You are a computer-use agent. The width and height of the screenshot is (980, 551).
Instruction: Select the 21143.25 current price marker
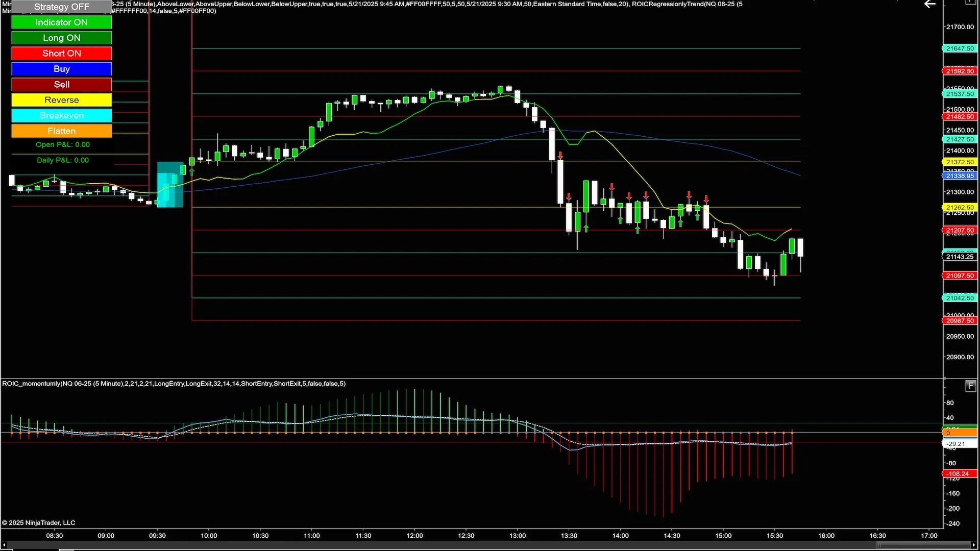coord(960,257)
